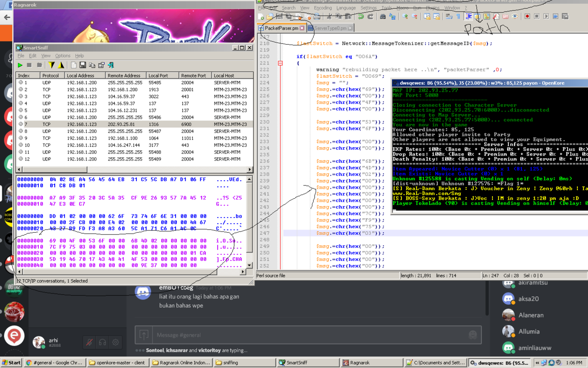The image size is (588, 368).
Task: Click member aksa20 in Discord member list
Action: click(x=528, y=299)
